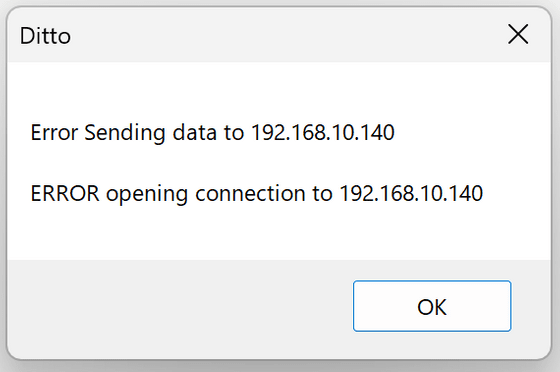Click the Ditto title text
The width and height of the screenshot is (560, 372).
[45, 36]
